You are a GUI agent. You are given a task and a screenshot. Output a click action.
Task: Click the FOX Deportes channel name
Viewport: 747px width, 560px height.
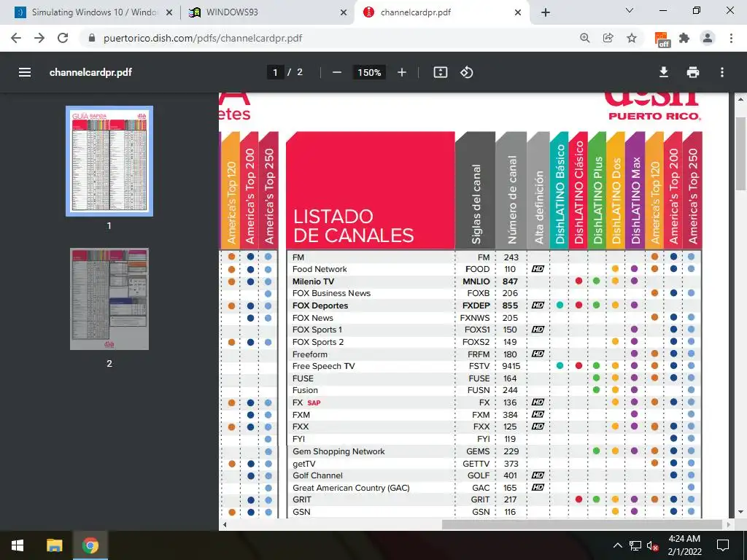tap(320, 306)
